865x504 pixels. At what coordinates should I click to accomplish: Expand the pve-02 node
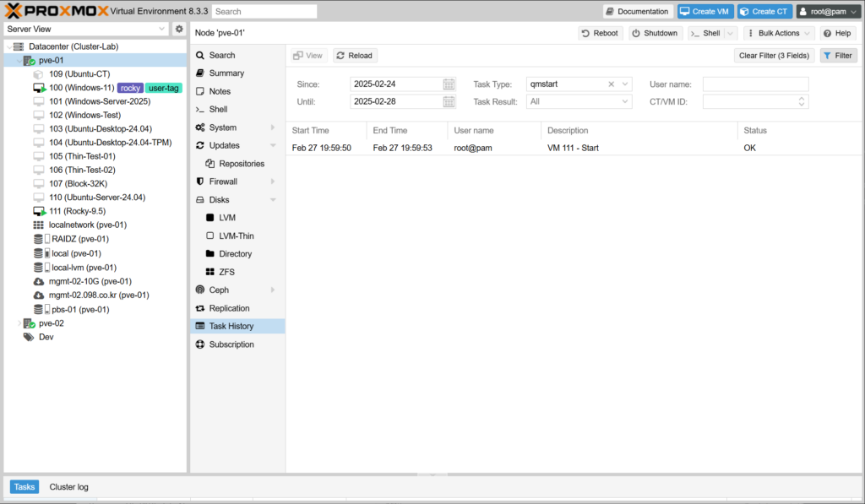tap(19, 323)
